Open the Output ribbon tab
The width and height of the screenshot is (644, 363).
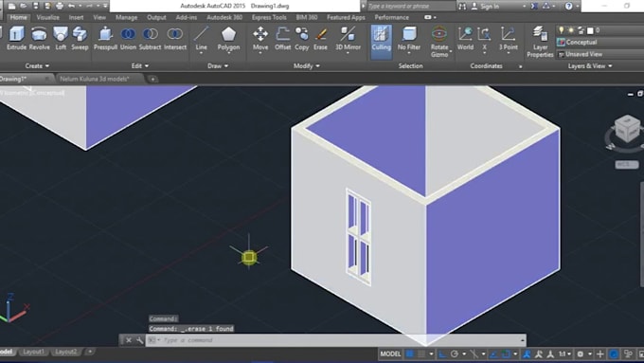[156, 17]
